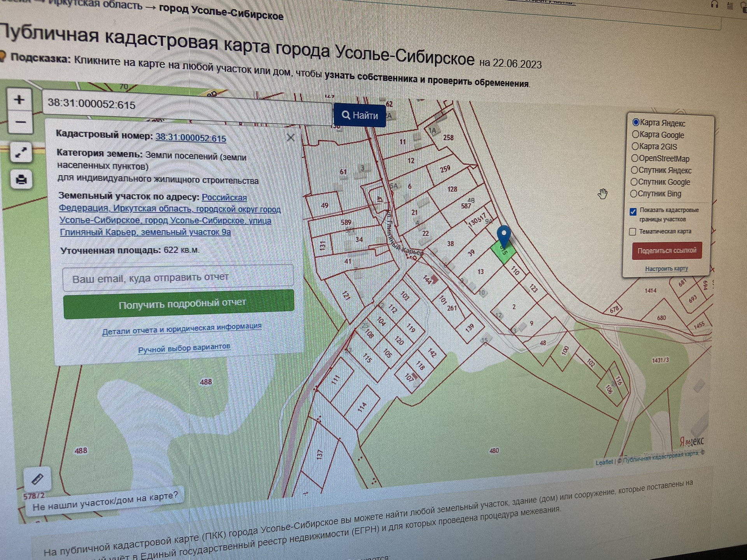Image resolution: width=747 pixels, height=560 pixels.
Task: Select the ruler measurement tool
Action: pos(37,479)
